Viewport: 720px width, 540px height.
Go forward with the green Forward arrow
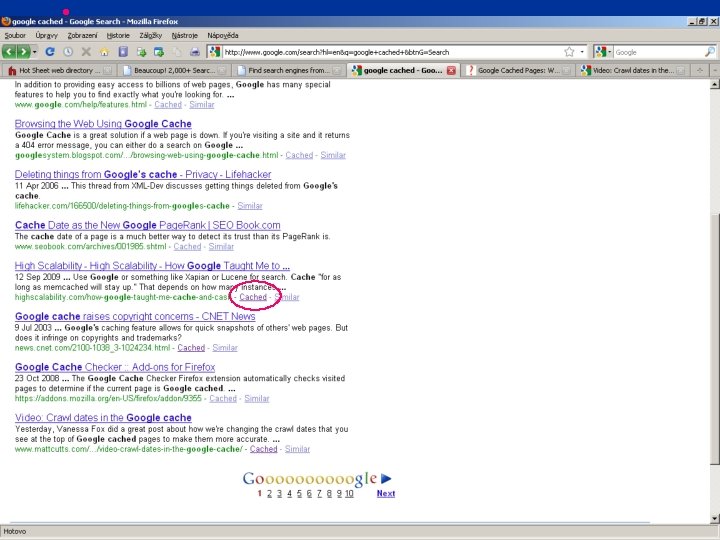(x=23, y=52)
